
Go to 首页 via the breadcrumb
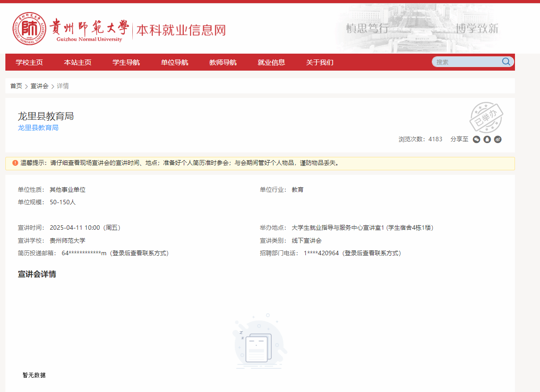click(x=16, y=86)
